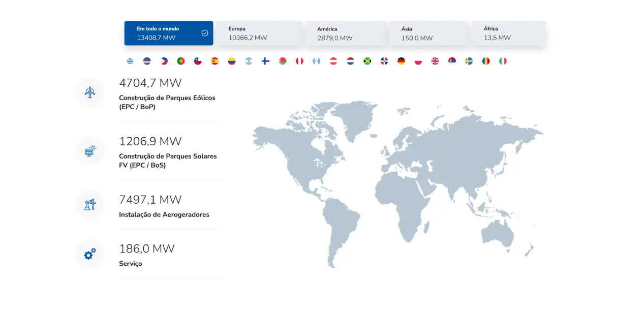Image resolution: width=644 pixels, height=316 pixels.
Task: Select the Sweden flag
Action: pyautogui.click(x=469, y=61)
